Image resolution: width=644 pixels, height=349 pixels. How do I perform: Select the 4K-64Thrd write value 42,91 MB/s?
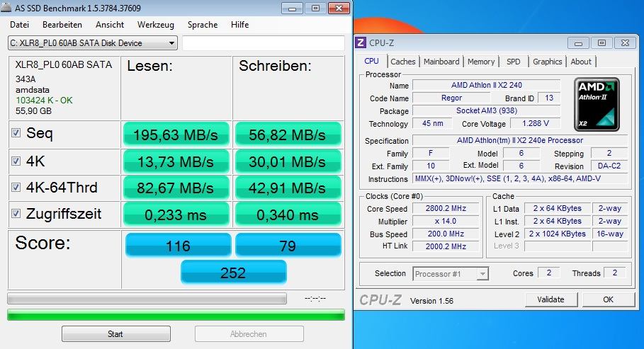[288, 188]
